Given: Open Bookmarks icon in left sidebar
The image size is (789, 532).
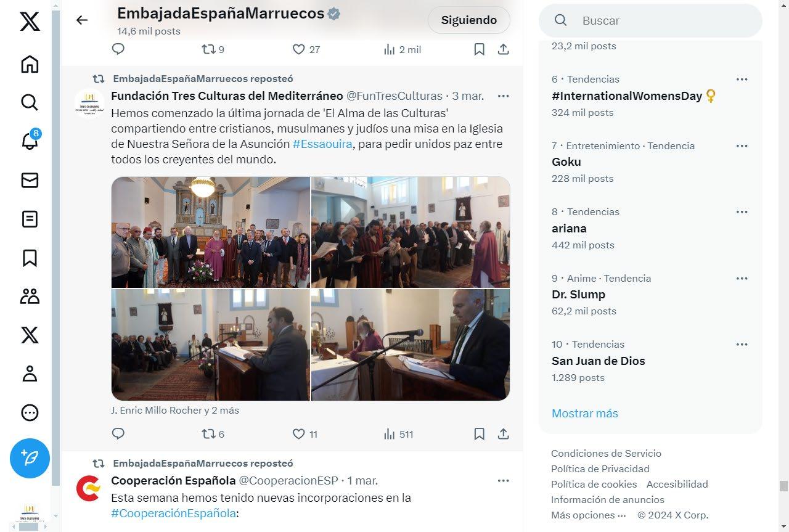Looking at the screenshot, I should pos(30,258).
